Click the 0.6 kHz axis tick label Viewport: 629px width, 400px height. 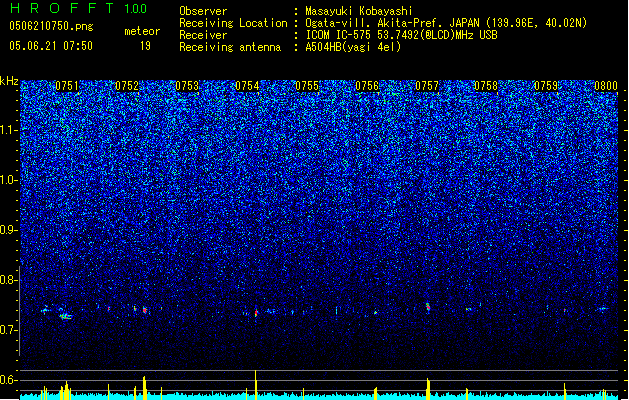pos(9,380)
